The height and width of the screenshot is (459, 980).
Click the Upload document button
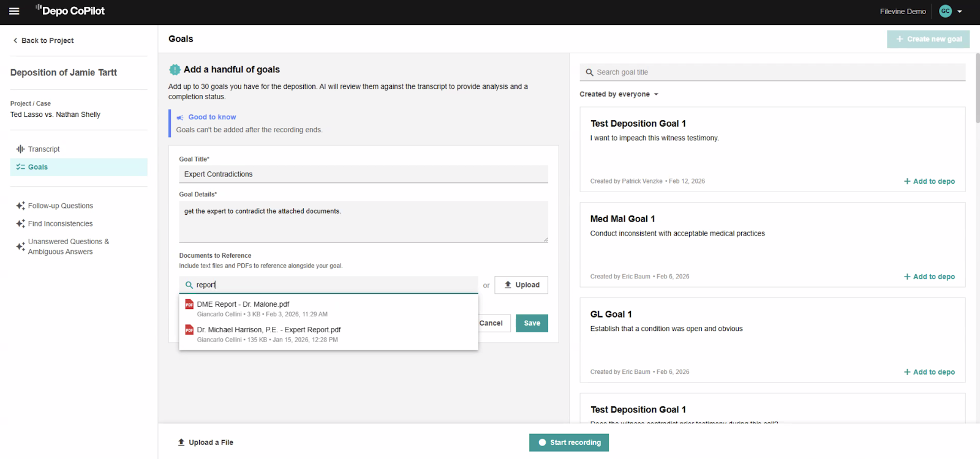click(x=521, y=285)
